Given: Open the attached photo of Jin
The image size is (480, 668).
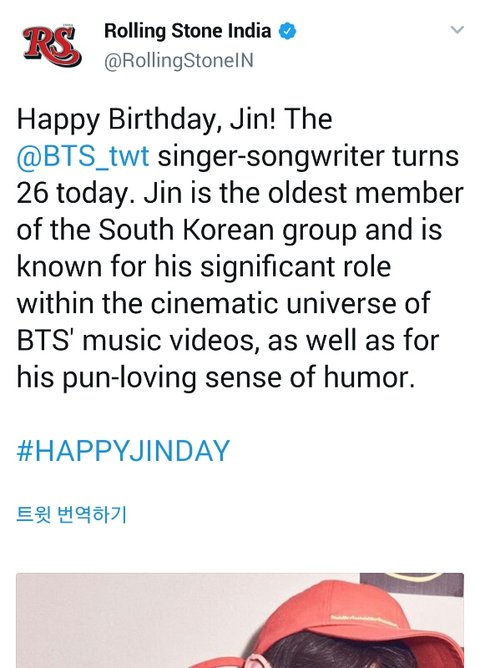Looking at the screenshot, I should [x=240, y=620].
